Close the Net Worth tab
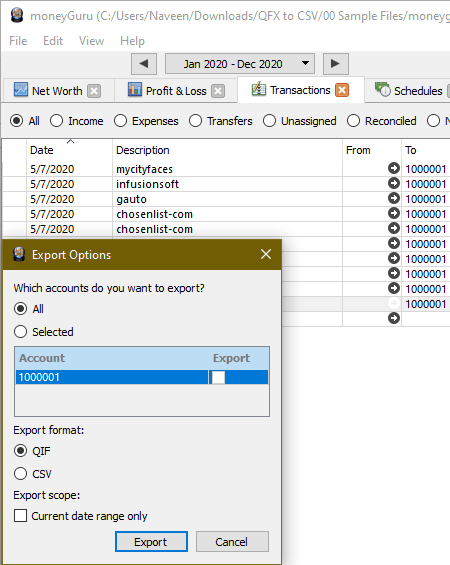450x565 pixels. tap(94, 91)
